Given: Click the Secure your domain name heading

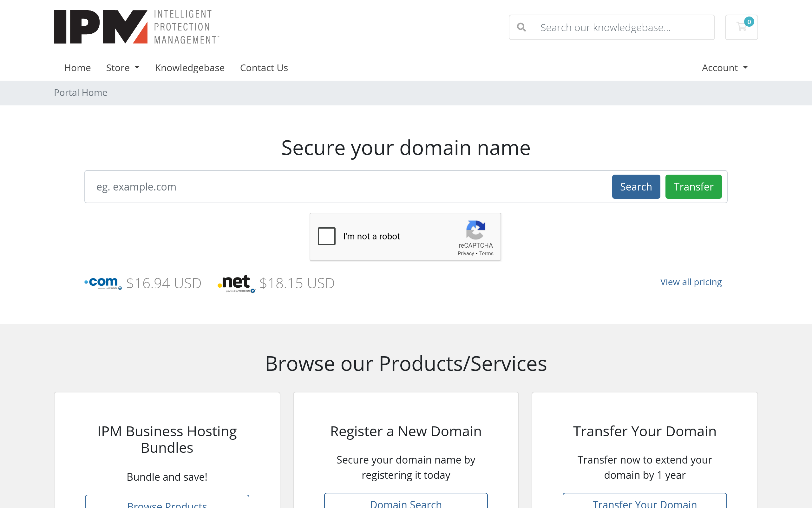Looking at the screenshot, I should tap(406, 148).
